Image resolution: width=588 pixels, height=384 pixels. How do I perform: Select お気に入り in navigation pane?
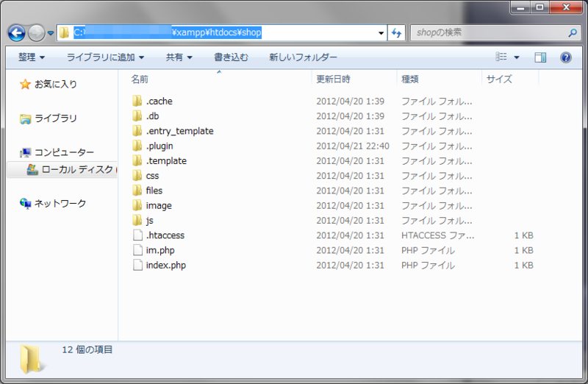tap(56, 84)
